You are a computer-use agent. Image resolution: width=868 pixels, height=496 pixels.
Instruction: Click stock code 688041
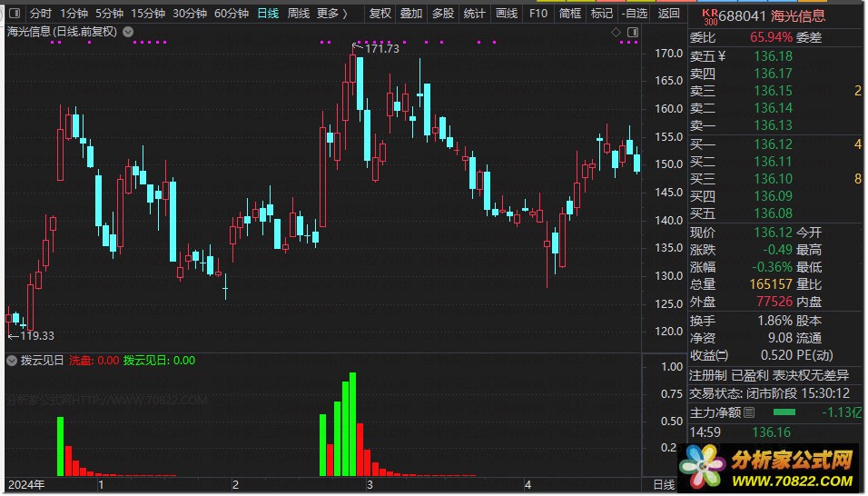click(x=743, y=16)
